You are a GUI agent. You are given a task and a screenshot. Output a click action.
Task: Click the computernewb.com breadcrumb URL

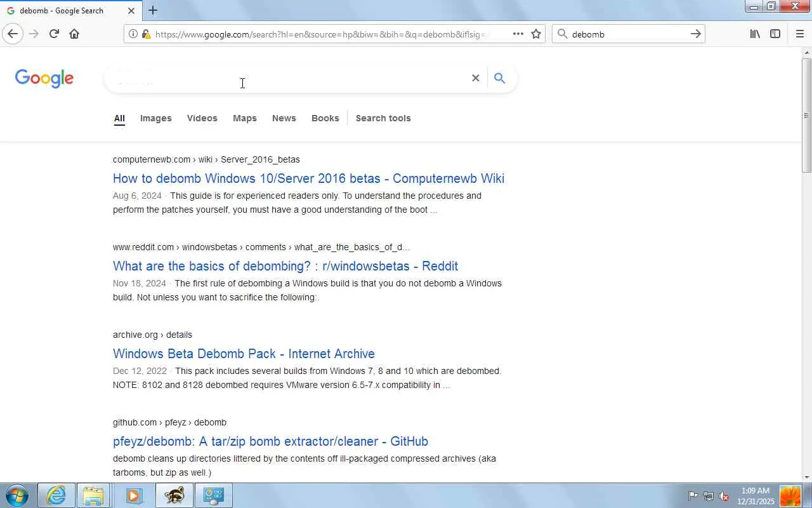(206, 159)
